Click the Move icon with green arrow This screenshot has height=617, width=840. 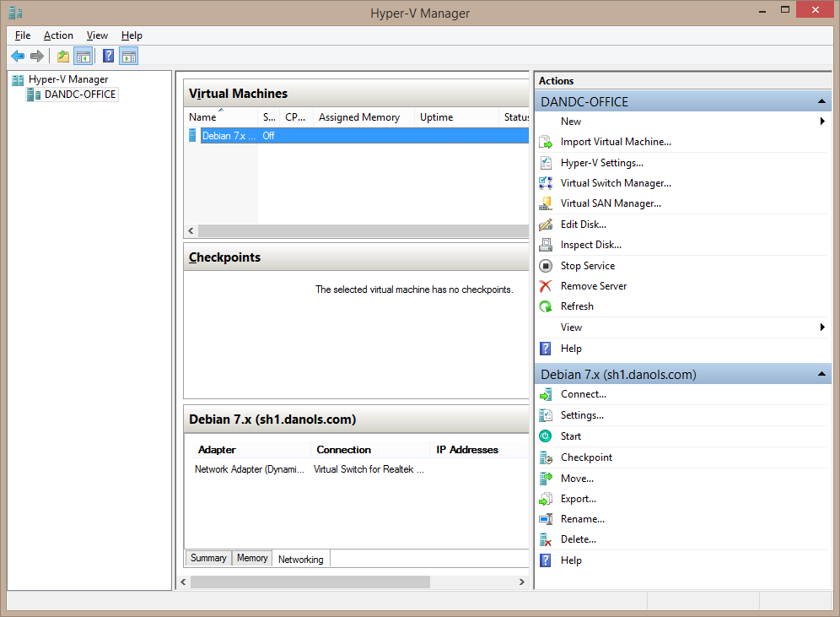[x=546, y=479]
